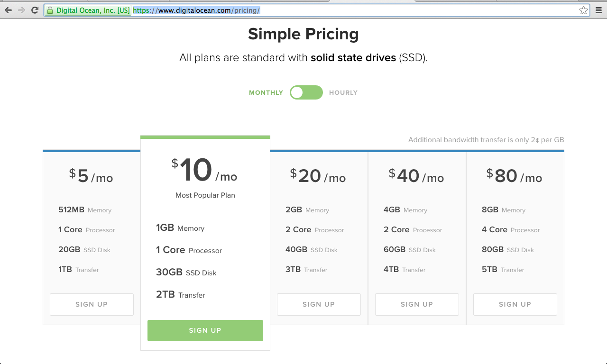Click the browser forward arrow
Screen dimensions: 607x364
click(x=21, y=10)
